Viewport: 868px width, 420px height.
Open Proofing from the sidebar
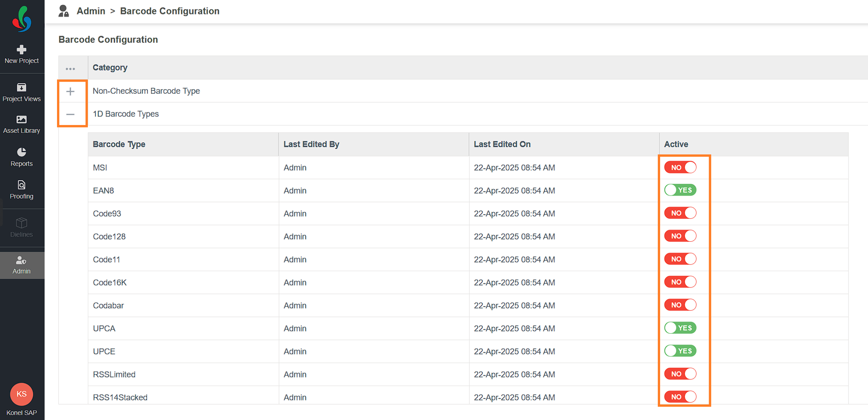pyautogui.click(x=21, y=190)
